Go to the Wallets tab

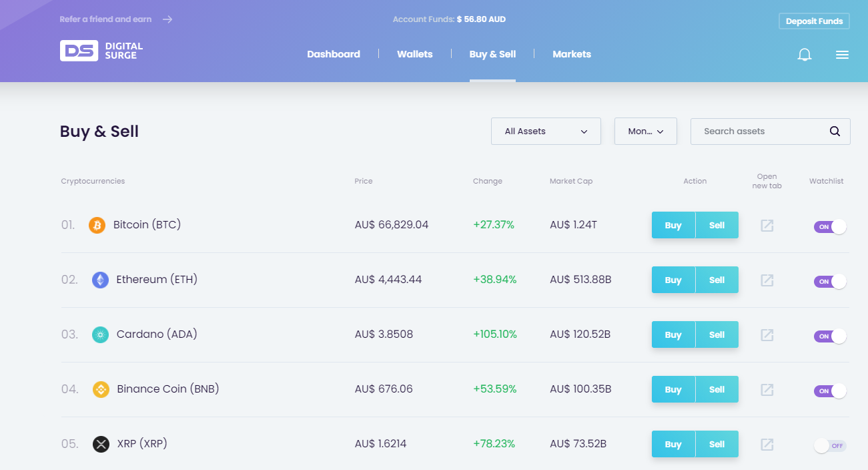point(415,54)
